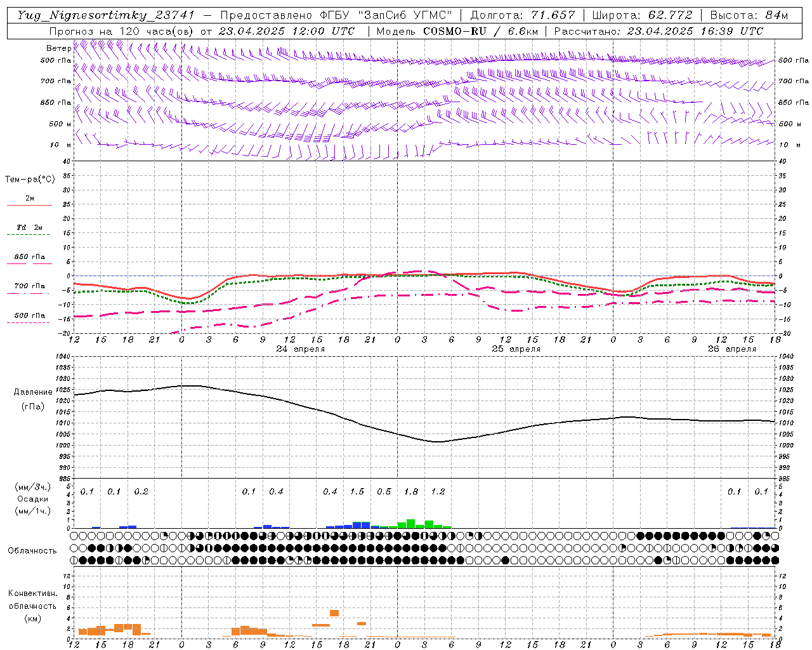Click the (мм/1ч.) unit label

[32, 511]
